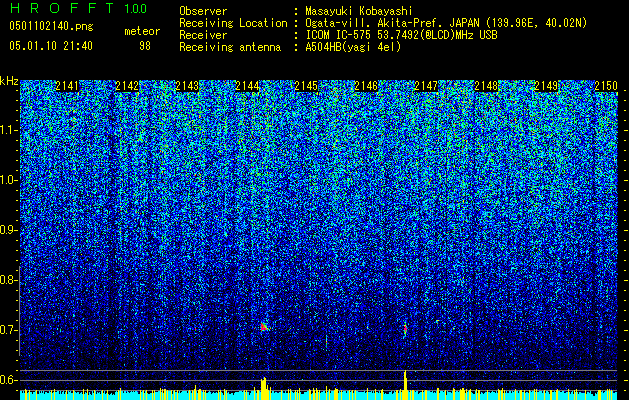The image size is (629, 400).
Task: Click the 1.0 kHz axis label
Action: [x=9, y=180]
